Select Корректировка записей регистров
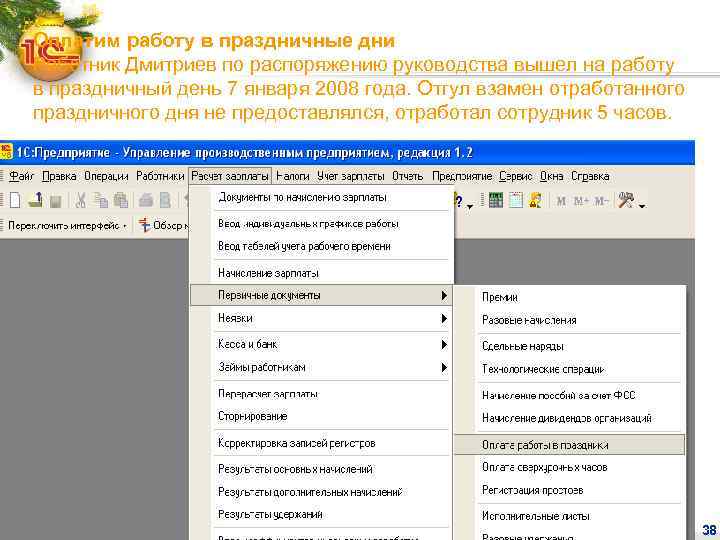720x540 pixels. (x=320, y=443)
